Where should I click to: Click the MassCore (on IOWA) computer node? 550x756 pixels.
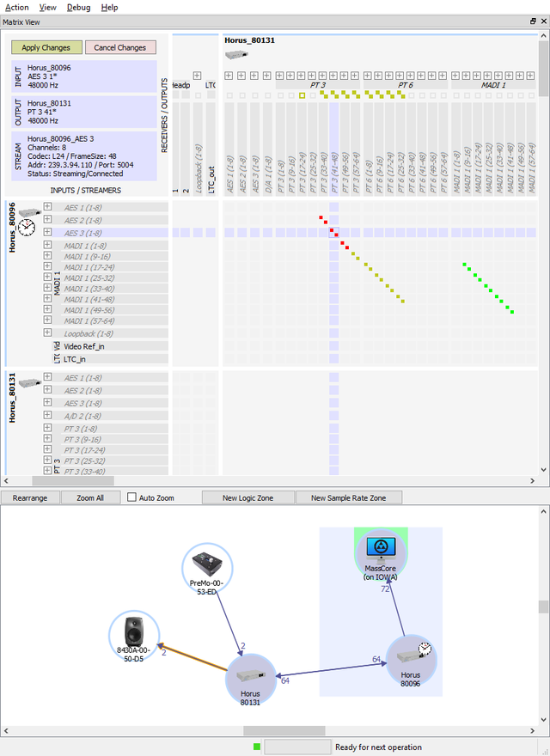point(381,554)
